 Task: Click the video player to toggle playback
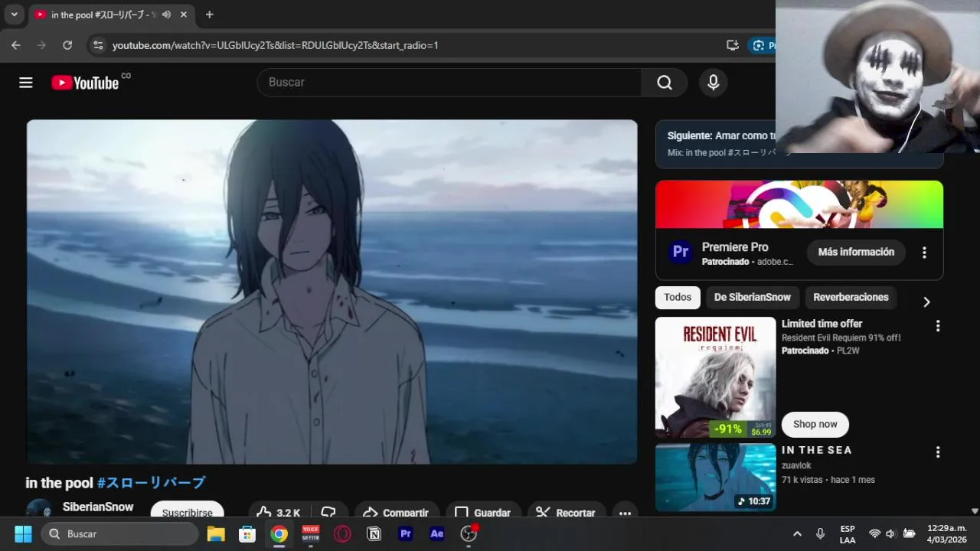pos(332,292)
